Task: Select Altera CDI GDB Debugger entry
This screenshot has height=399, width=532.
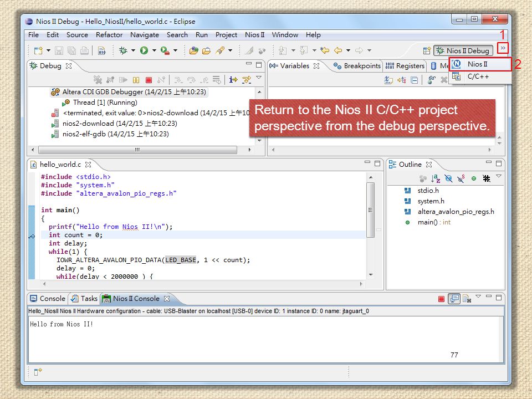Action: [129, 92]
